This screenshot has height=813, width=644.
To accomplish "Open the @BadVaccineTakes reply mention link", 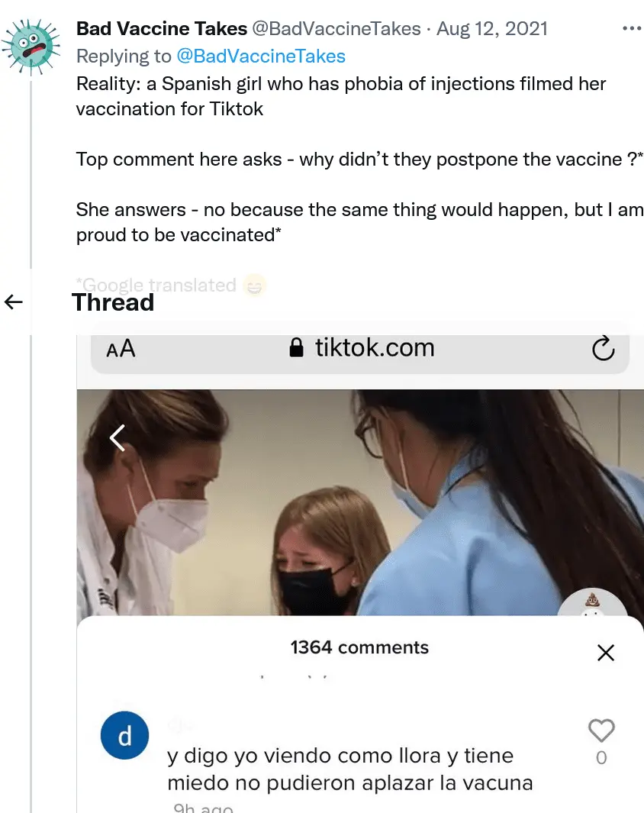I will (261, 56).
